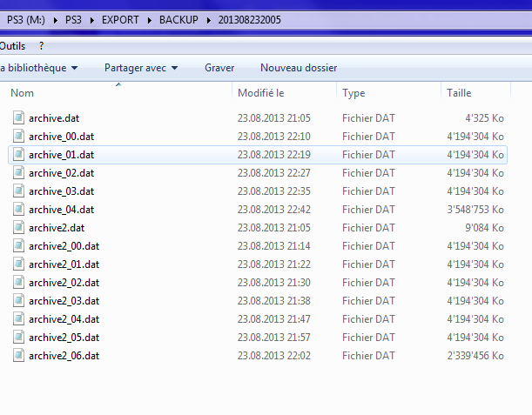Click the archive2_03.dat file icon
The height and width of the screenshot is (415, 532).
18,301
